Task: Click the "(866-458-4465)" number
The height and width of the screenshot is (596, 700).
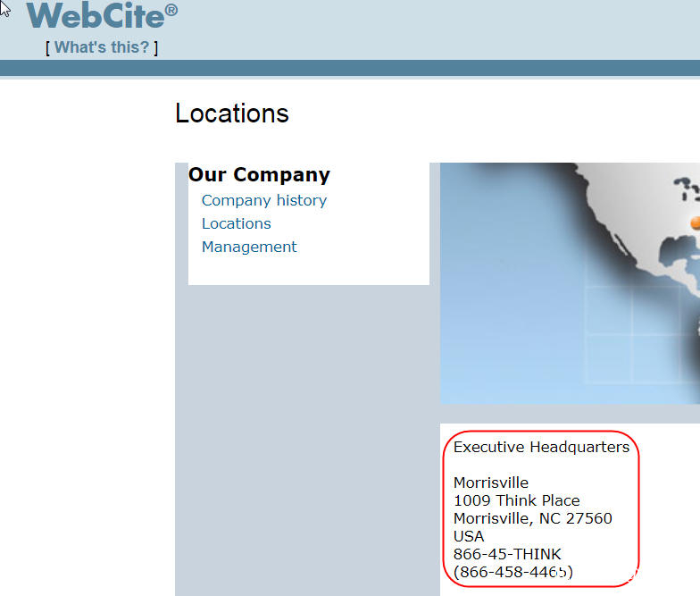Action: (512, 572)
